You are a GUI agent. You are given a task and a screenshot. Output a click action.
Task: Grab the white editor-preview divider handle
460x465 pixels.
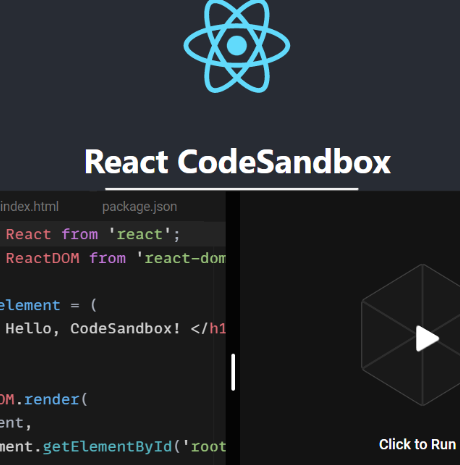[x=233, y=372]
